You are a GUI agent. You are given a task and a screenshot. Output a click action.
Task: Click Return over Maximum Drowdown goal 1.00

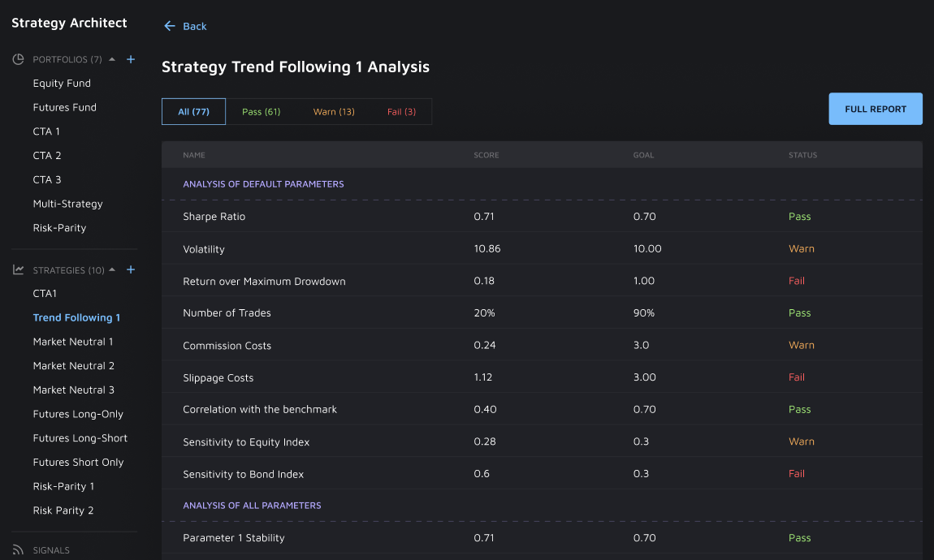point(643,281)
